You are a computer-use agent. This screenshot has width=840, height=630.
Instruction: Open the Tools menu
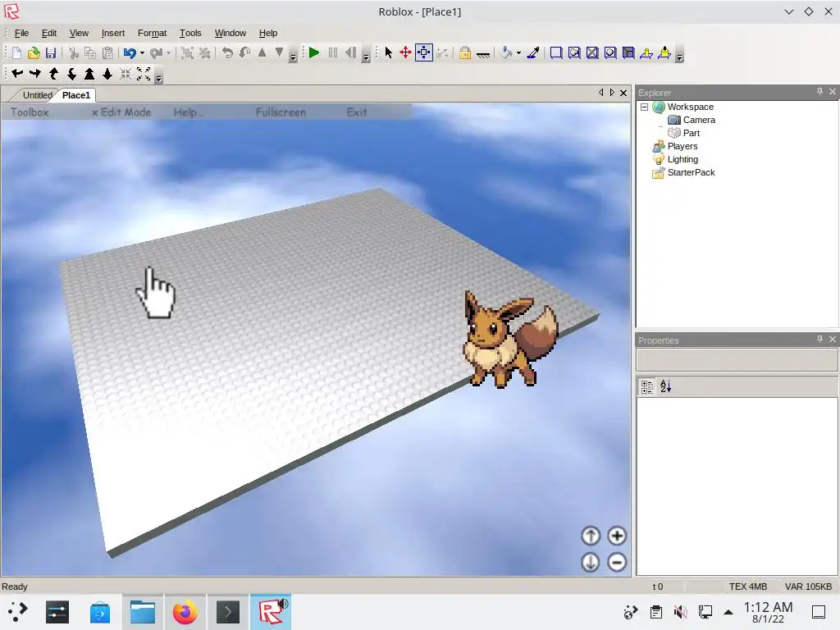click(x=190, y=33)
